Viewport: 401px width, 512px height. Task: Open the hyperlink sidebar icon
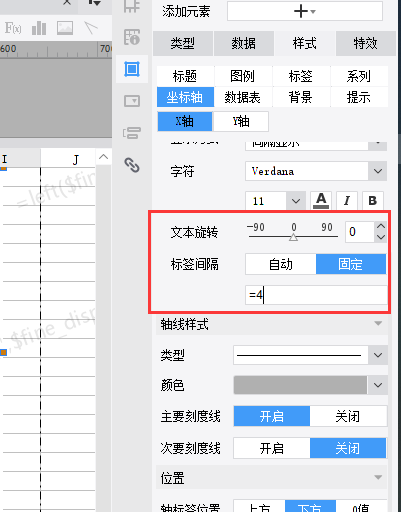(x=132, y=165)
